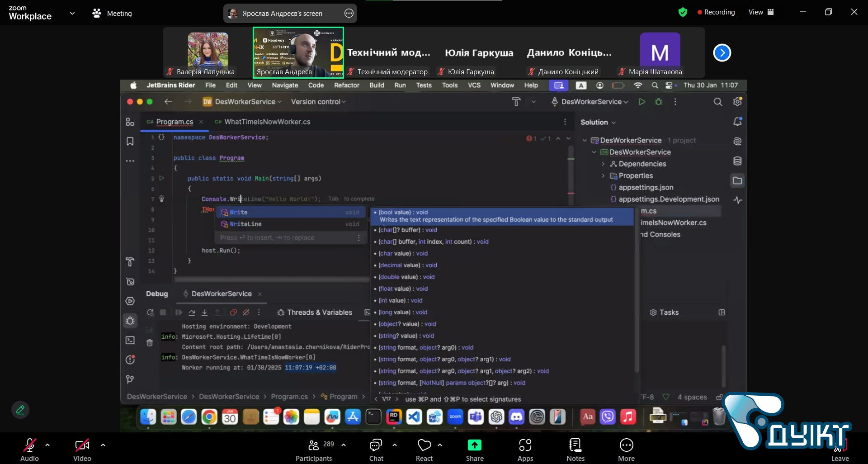
Task: Open Rider's File menu
Action: tap(210, 85)
